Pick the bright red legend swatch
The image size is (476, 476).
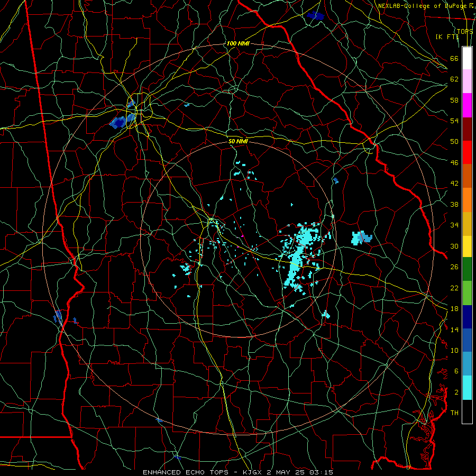pos(467,152)
